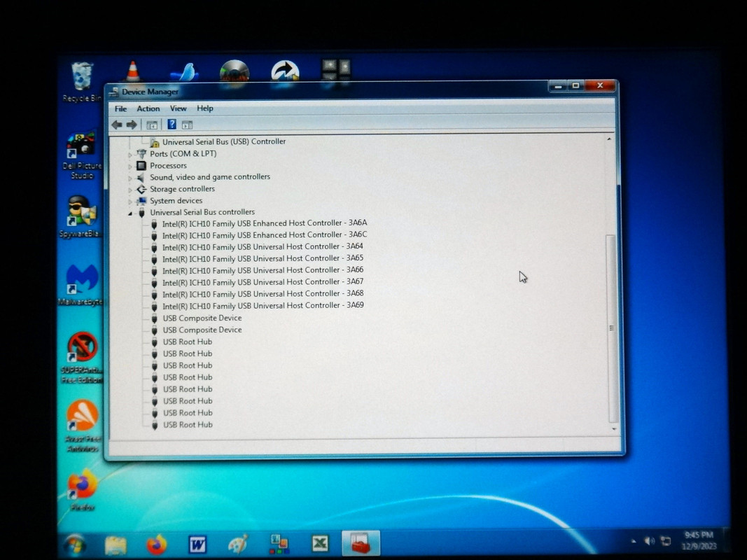Select USB Universal Host Controller - 3A64
747x560 pixels.
pyautogui.click(x=263, y=246)
